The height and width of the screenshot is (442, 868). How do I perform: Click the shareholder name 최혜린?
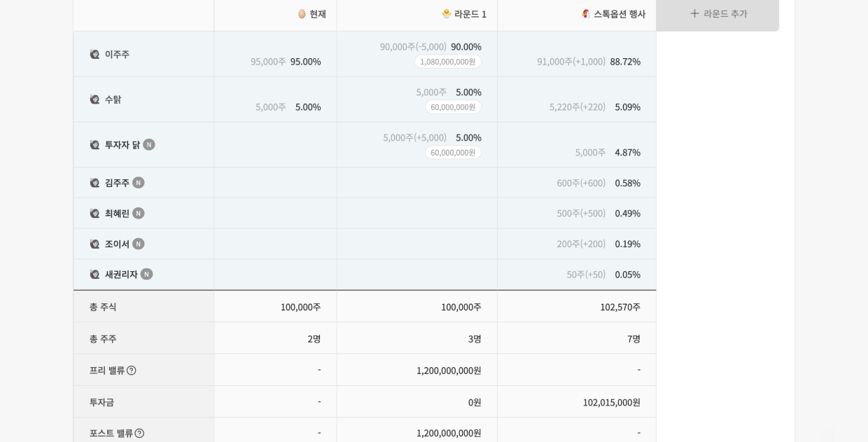(115, 214)
